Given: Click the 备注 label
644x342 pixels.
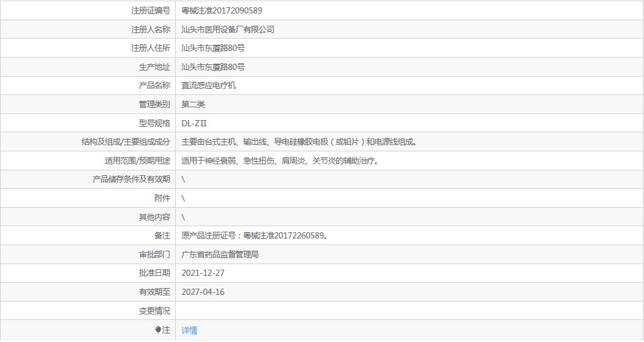Looking at the screenshot, I should (x=162, y=235).
